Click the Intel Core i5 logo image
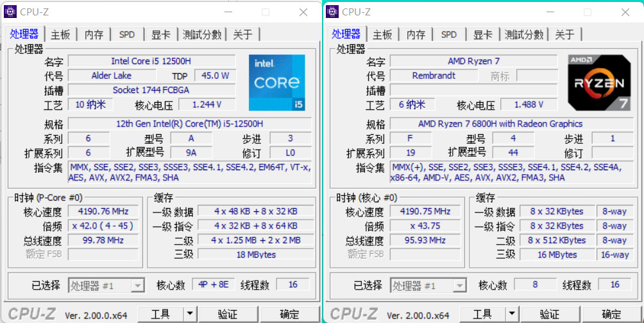The image size is (644, 323). (276, 82)
